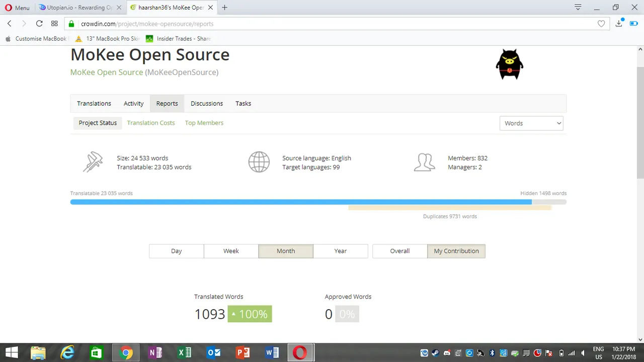Open PowerPoint from the taskbar
The image size is (644, 362).
(x=243, y=352)
